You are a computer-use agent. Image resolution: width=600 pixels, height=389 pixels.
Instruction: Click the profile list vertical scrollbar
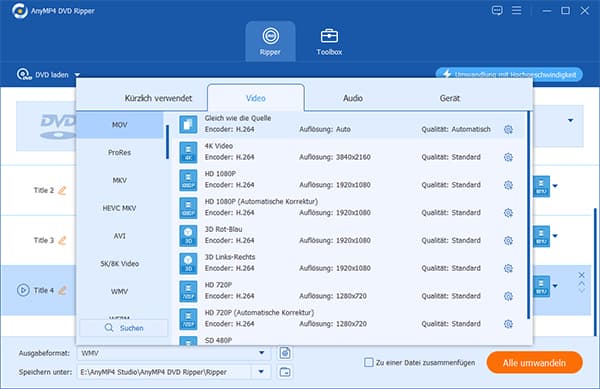tap(528, 215)
